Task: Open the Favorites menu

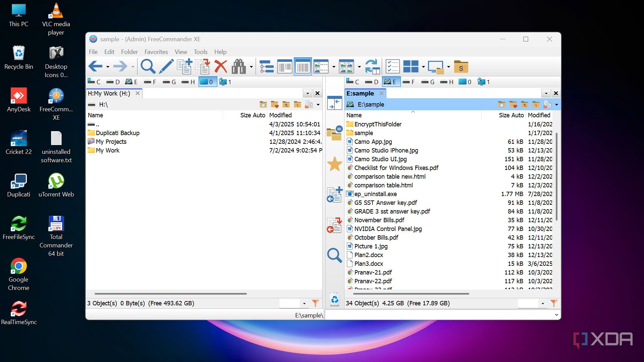Action: point(156,52)
